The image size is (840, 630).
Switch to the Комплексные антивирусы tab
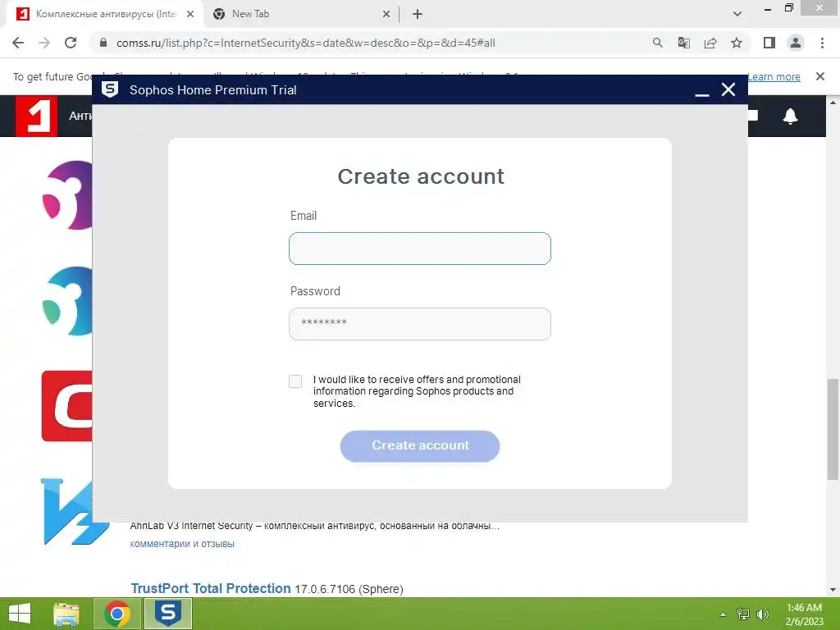pyautogui.click(x=105, y=14)
